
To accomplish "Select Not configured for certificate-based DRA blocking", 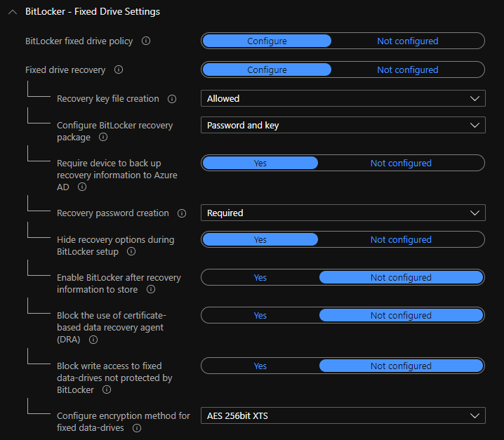I will (401, 315).
